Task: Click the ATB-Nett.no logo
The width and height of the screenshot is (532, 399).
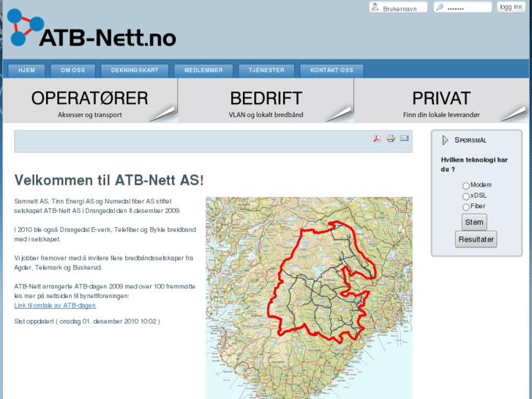Action: click(x=91, y=28)
